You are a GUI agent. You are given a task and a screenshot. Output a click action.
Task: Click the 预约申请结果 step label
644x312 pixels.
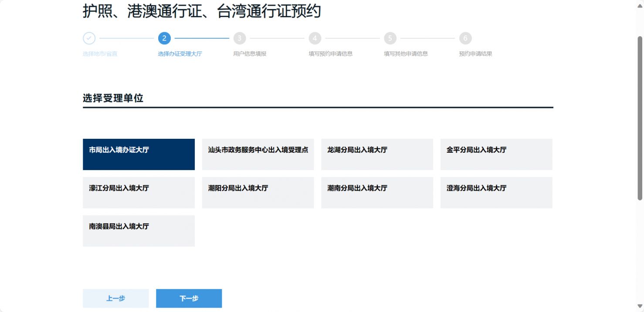pyautogui.click(x=475, y=53)
